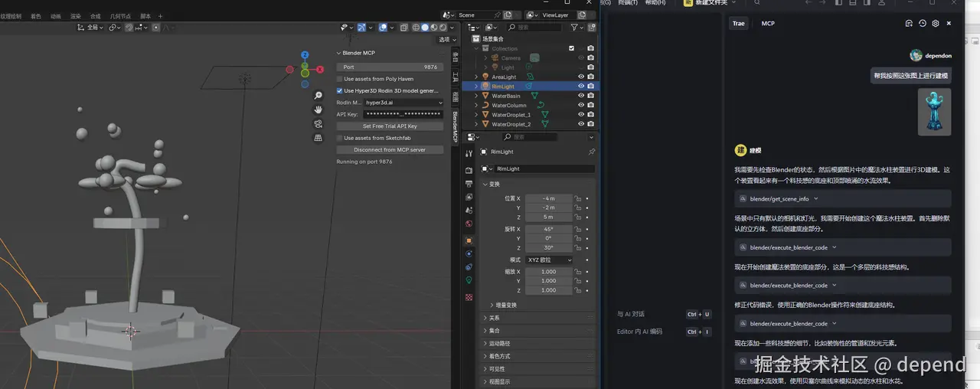Viewport: 980px width, 389px height.
Task: Switch to orthographic grid view icon
Action: 318,138
